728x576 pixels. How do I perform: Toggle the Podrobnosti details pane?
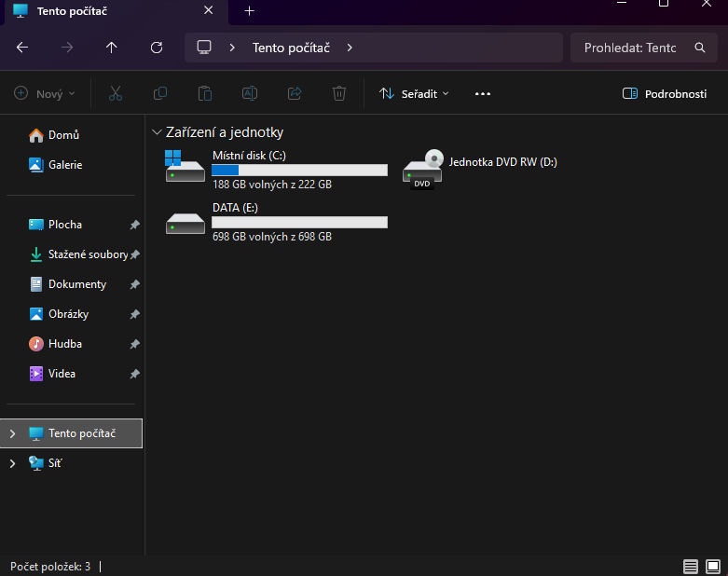click(x=664, y=94)
